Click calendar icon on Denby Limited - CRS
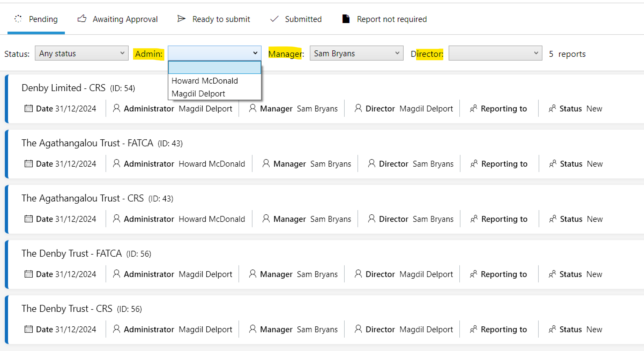Screen dimensions: 644x351 pos(28,108)
